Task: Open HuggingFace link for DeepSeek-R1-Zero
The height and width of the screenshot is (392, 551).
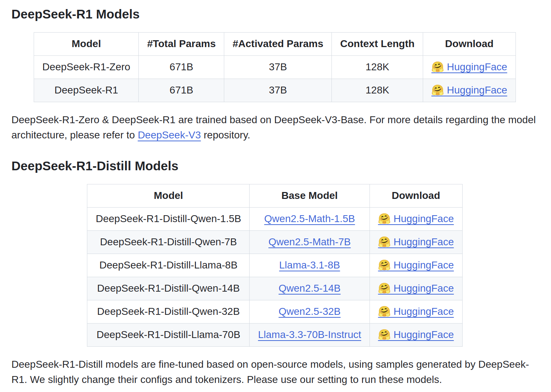Action: pos(477,67)
